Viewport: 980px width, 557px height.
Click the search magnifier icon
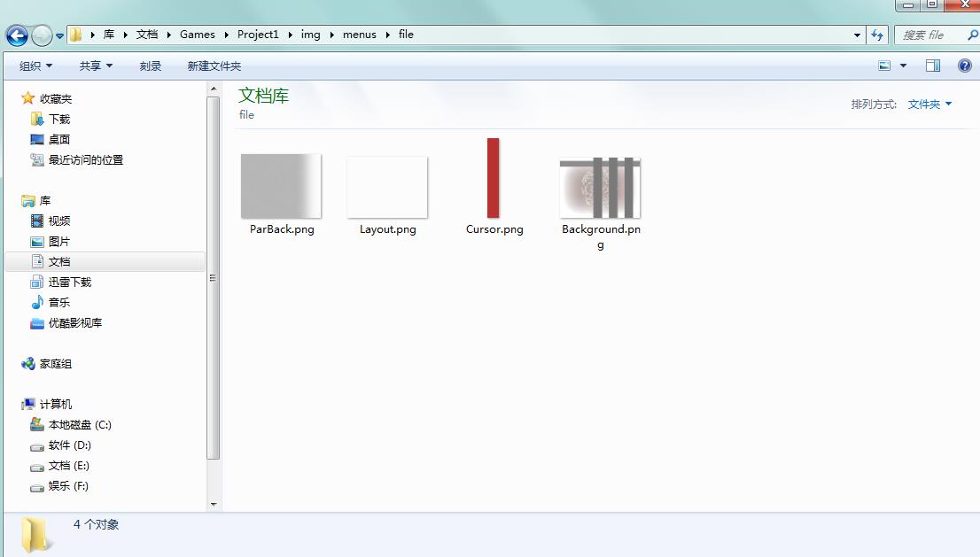pos(973,35)
